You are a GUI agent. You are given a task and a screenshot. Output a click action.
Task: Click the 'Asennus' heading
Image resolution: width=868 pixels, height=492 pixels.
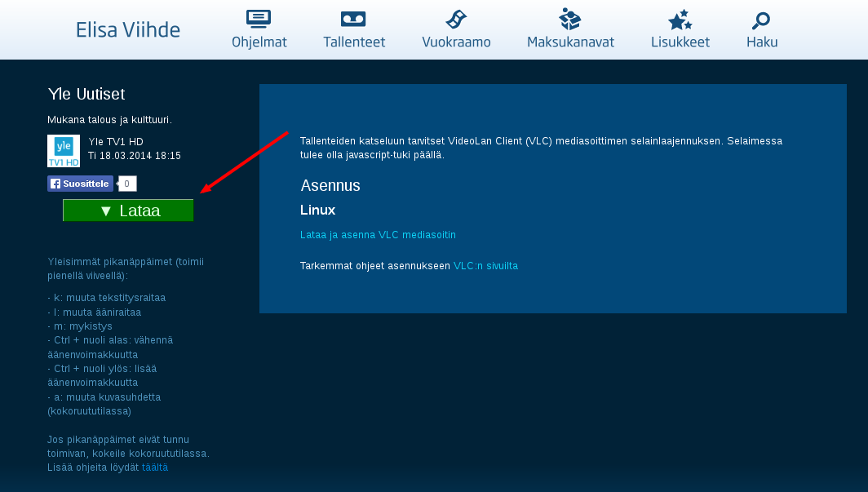(330, 185)
